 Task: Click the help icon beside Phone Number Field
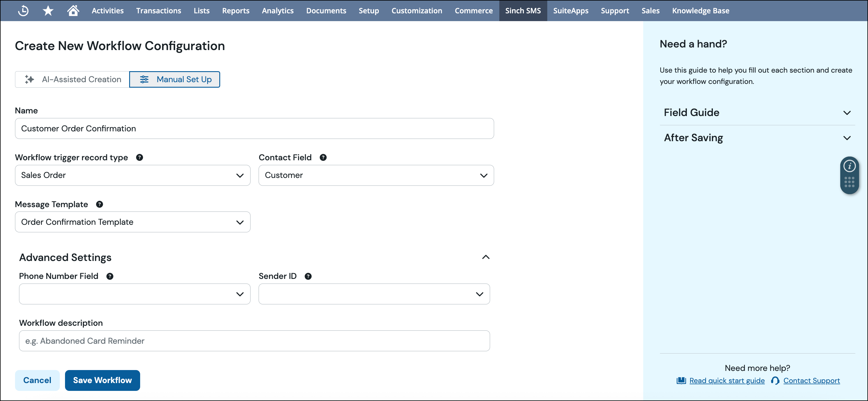click(110, 276)
